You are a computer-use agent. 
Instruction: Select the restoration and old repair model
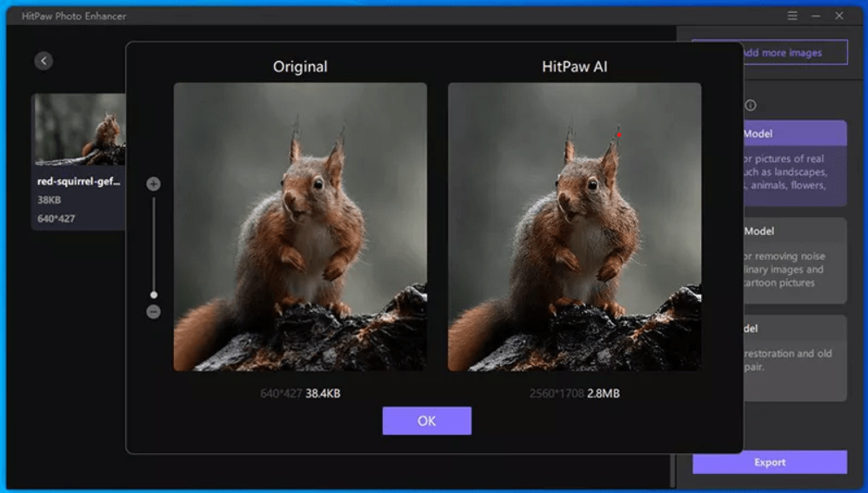click(x=795, y=358)
